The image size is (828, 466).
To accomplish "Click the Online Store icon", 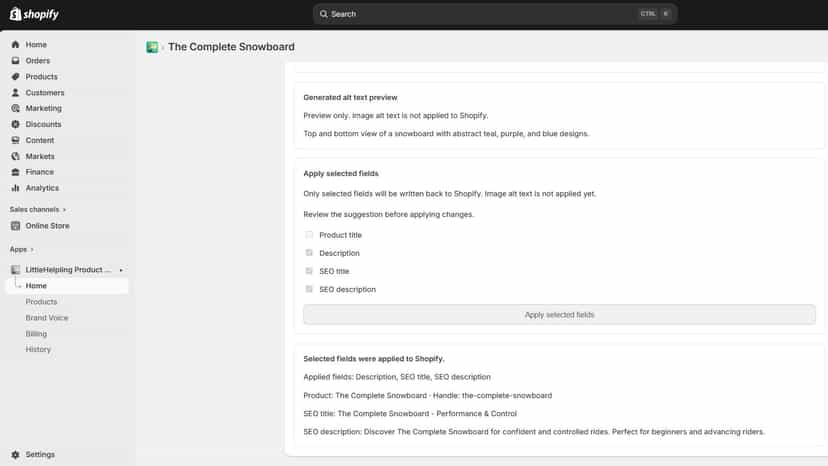I will tap(15, 226).
